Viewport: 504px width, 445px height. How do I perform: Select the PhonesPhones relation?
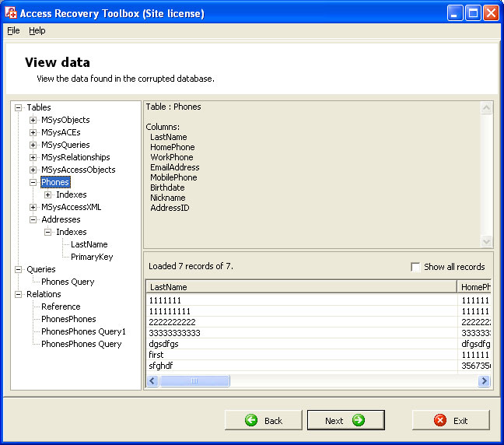(68, 319)
